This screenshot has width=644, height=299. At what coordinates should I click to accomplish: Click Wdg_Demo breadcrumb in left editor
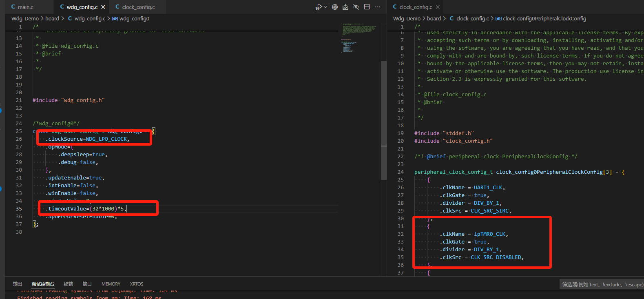[25, 18]
